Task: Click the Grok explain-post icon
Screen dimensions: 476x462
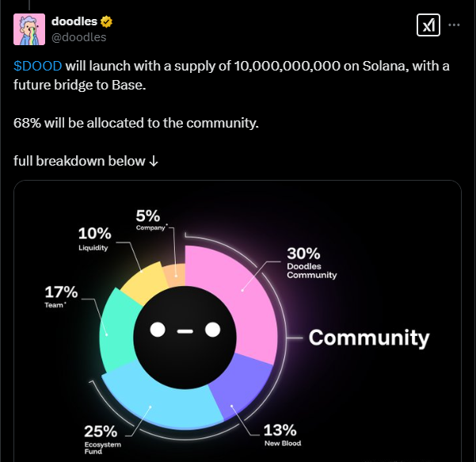Action: (x=428, y=25)
